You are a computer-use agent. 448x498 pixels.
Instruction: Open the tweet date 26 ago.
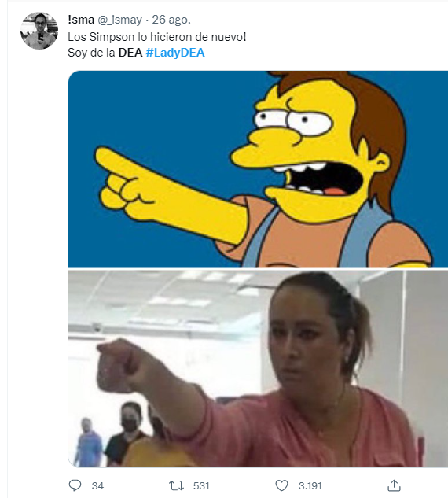tap(171, 20)
